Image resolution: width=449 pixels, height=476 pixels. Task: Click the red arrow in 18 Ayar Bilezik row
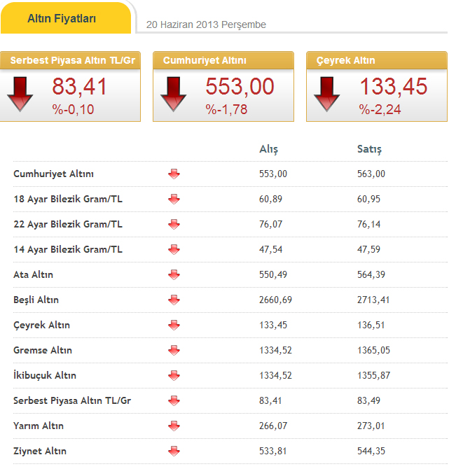coord(174,199)
